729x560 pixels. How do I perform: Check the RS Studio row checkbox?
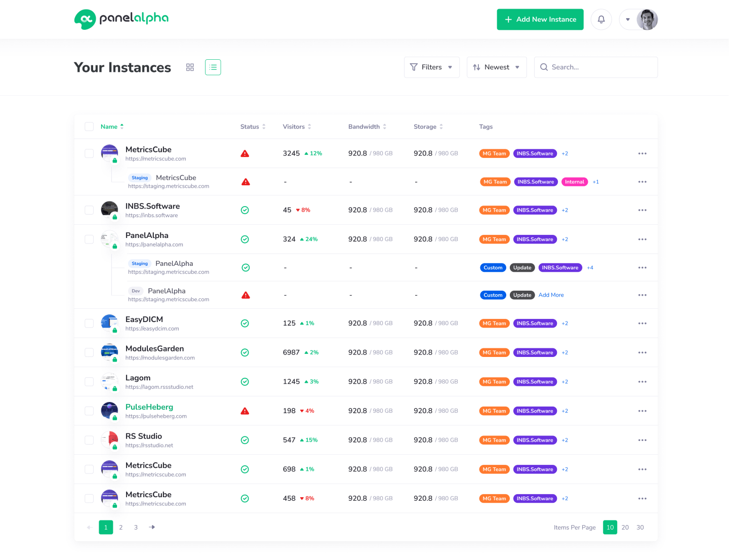click(89, 441)
